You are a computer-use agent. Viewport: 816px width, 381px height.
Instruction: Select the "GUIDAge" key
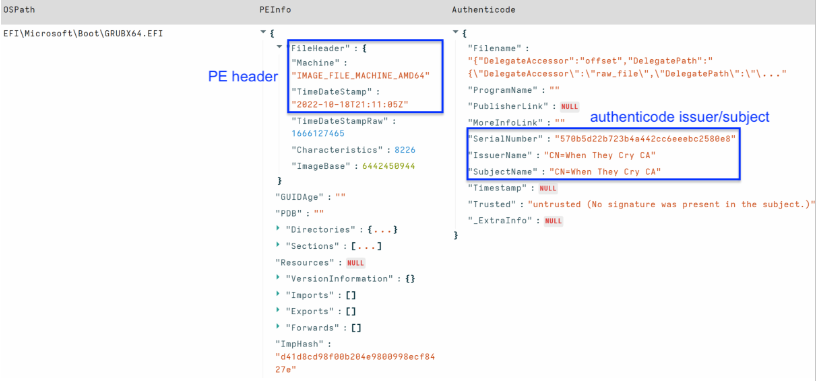(299, 197)
